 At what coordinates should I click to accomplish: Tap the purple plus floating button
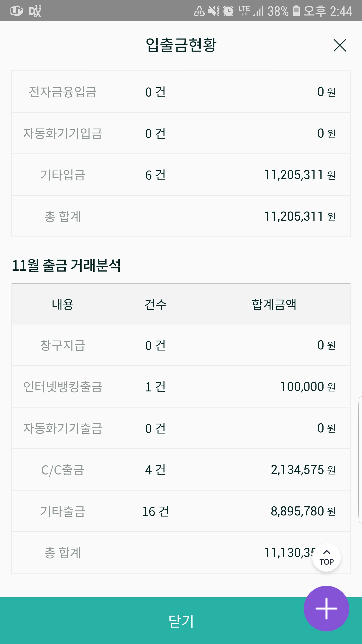(x=326, y=608)
